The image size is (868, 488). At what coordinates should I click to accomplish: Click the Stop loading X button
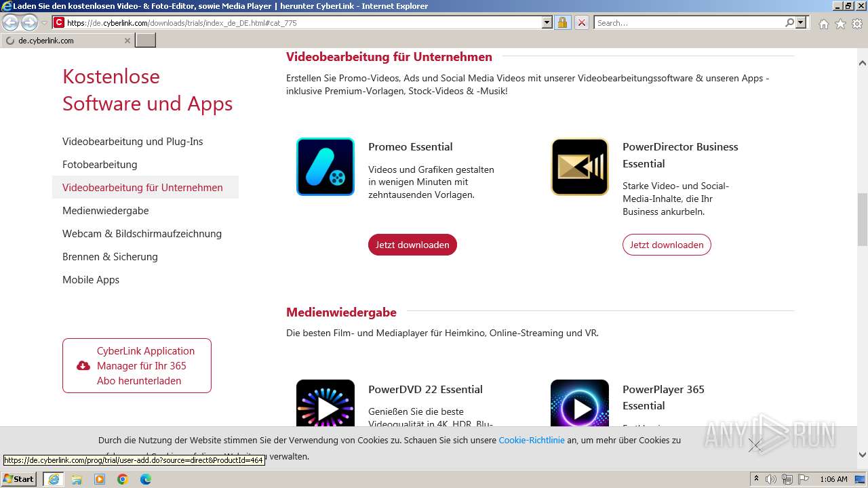pos(581,22)
